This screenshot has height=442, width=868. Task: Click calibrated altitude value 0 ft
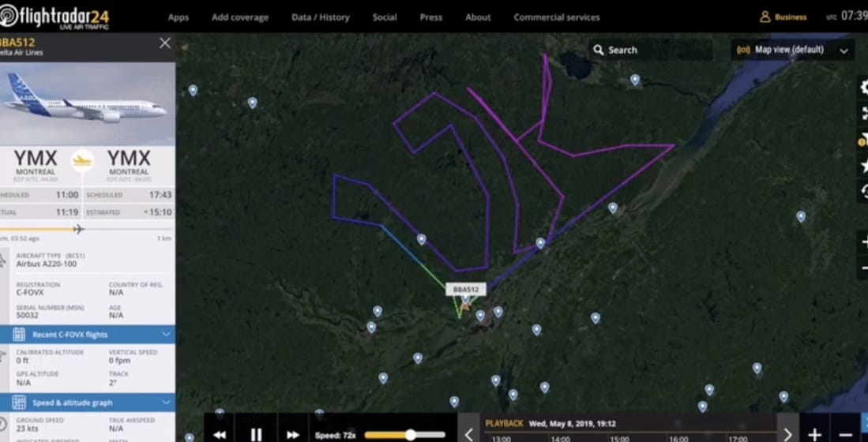(x=22, y=360)
